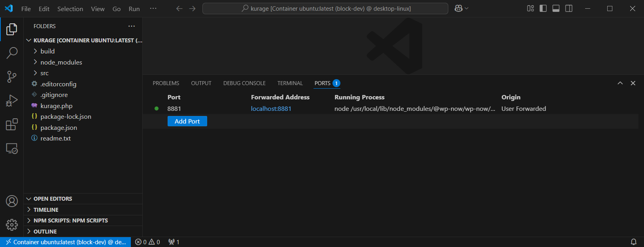Open Run and Debug view icon

point(12,101)
